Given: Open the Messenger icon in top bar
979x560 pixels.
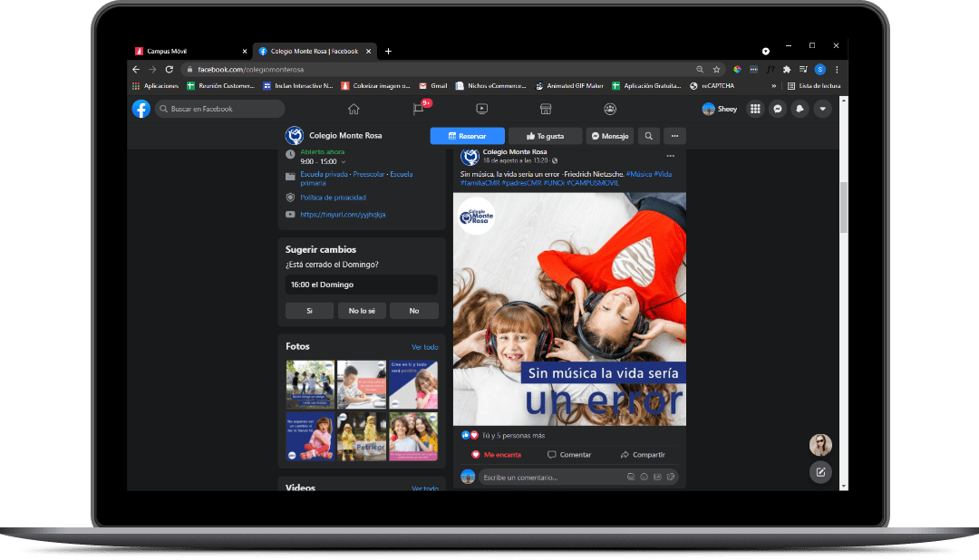Looking at the screenshot, I should [778, 109].
